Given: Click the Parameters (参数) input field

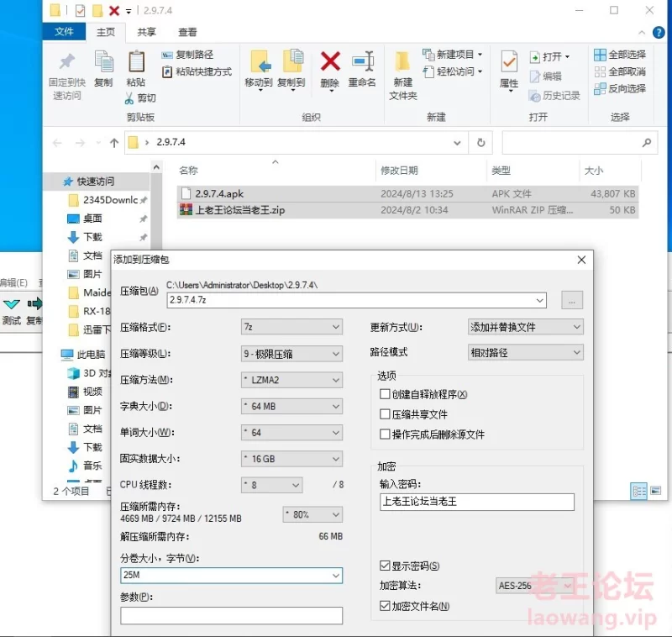Looking at the screenshot, I should (232, 615).
